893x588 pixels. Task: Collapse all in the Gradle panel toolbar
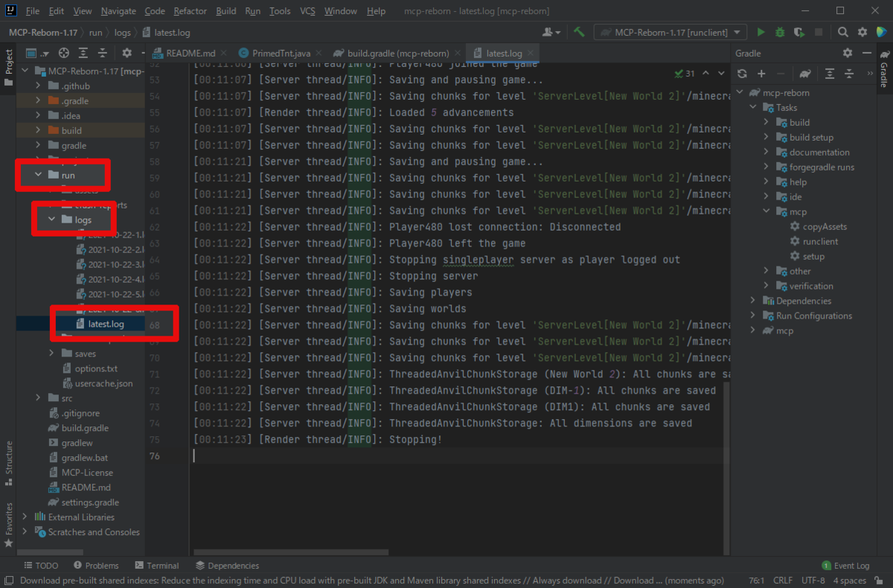pos(849,73)
